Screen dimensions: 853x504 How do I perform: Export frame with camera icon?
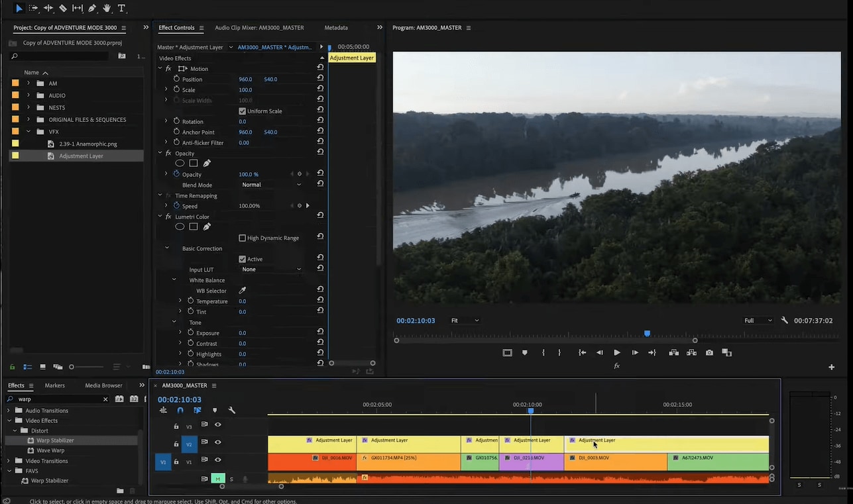pos(709,352)
